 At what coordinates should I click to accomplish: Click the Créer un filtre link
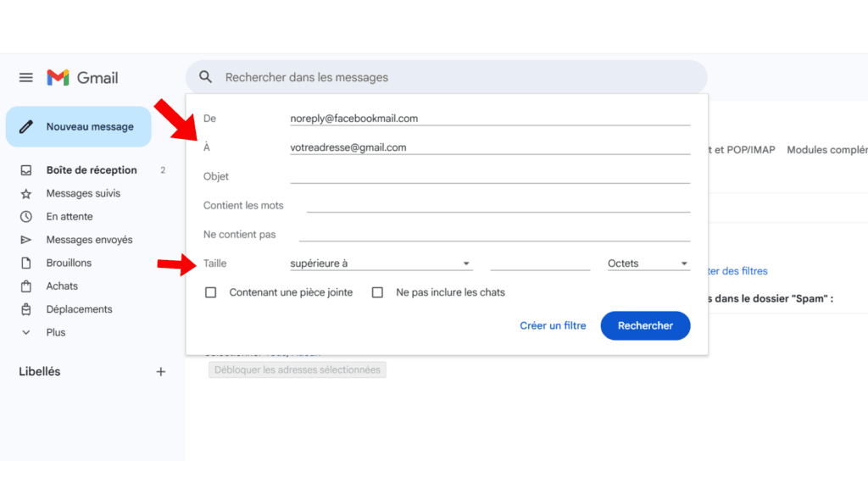tap(553, 325)
